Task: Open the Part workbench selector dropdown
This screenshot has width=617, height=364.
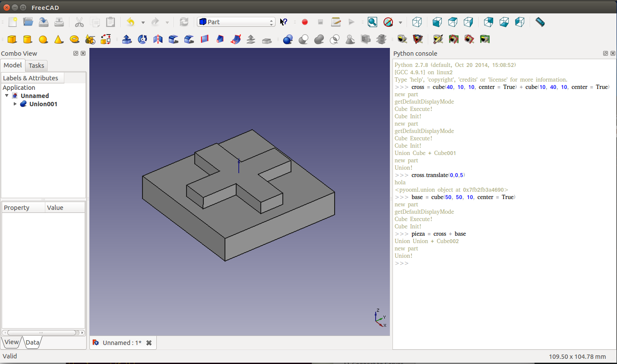Action: [x=236, y=22]
